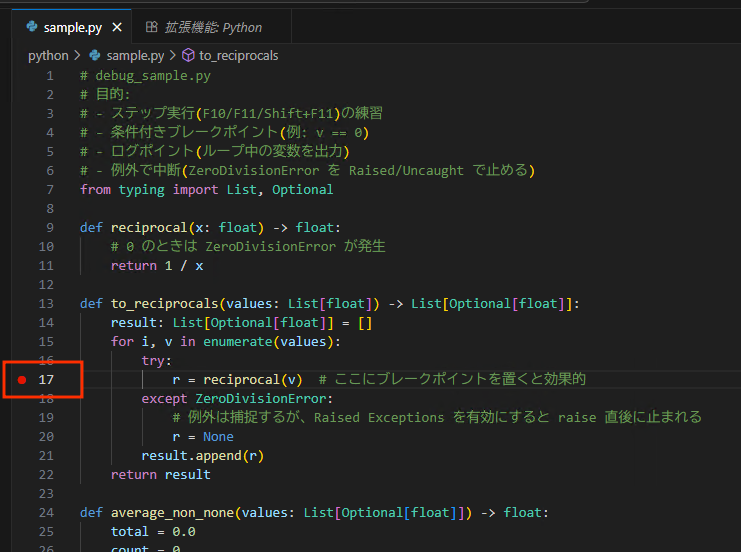The height and width of the screenshot is (552, 741).
Task: Click 'reciprocal' function name on line 9
Action: tap(149, 228)
